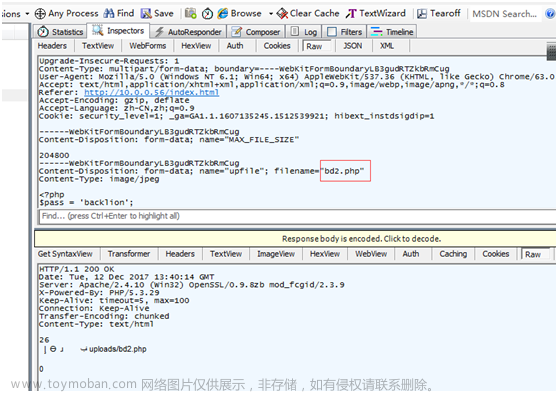The height and width of the screenshot is (393, 558).
Task: Click the screenshot camera toolbar icon
Action: pyautogui.click(x=190, y=14)
